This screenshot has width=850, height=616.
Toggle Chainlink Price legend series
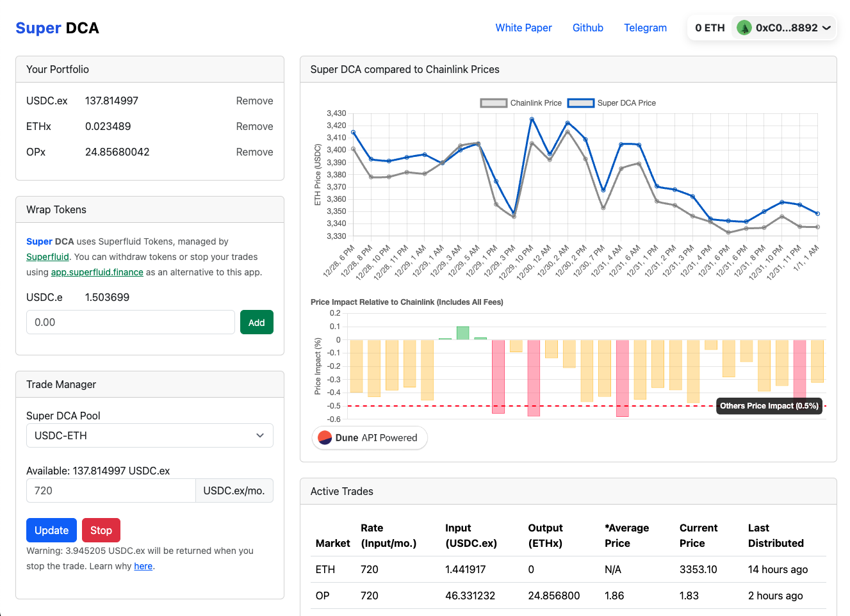pos(521,103)
